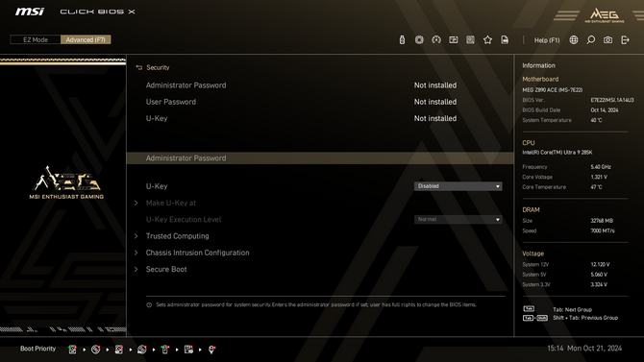The image size is (644, 362).
Task: Click the U-Key setting label
Action: pyautogui.click(x=157, y=186)
